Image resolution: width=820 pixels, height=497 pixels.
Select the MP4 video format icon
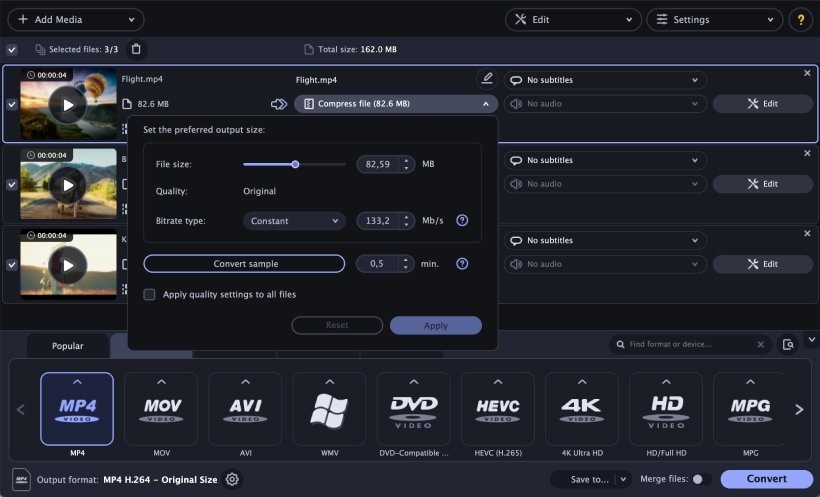coord(77,409)
